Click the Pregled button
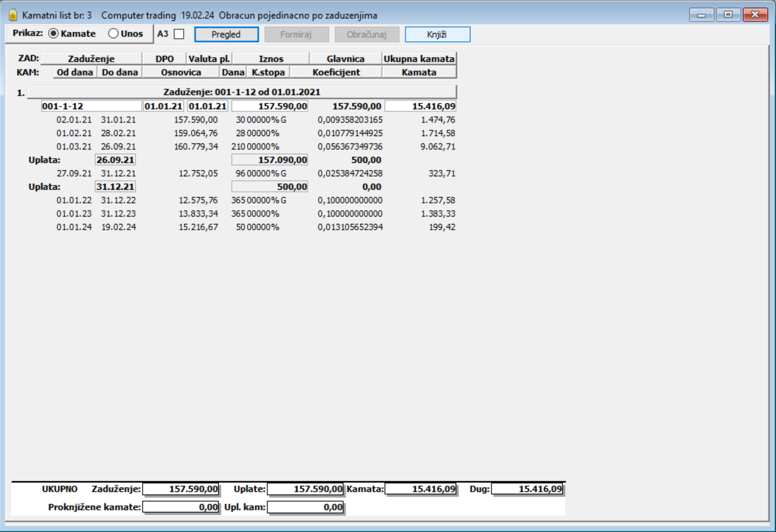776x532 pixels. tap(226, 34)
